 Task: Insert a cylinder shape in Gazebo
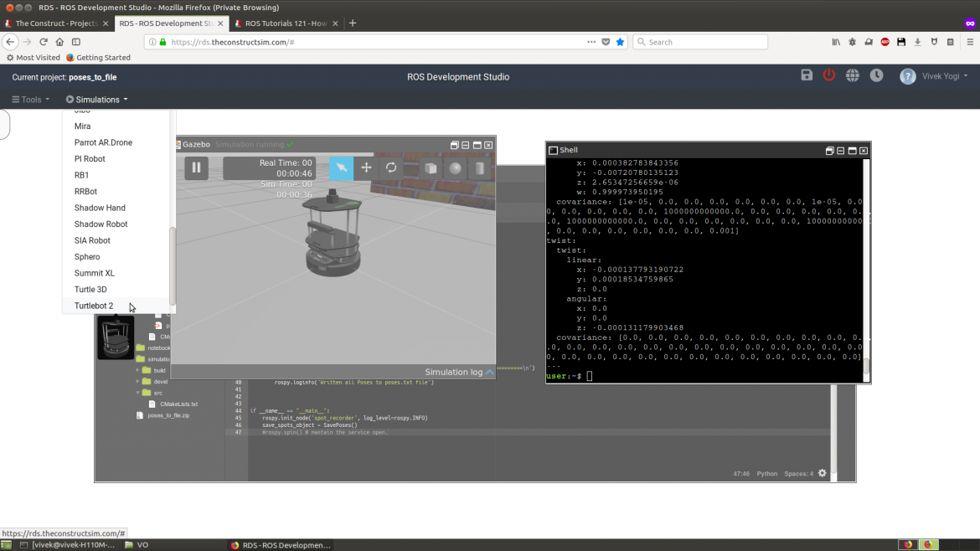(480, 168)
